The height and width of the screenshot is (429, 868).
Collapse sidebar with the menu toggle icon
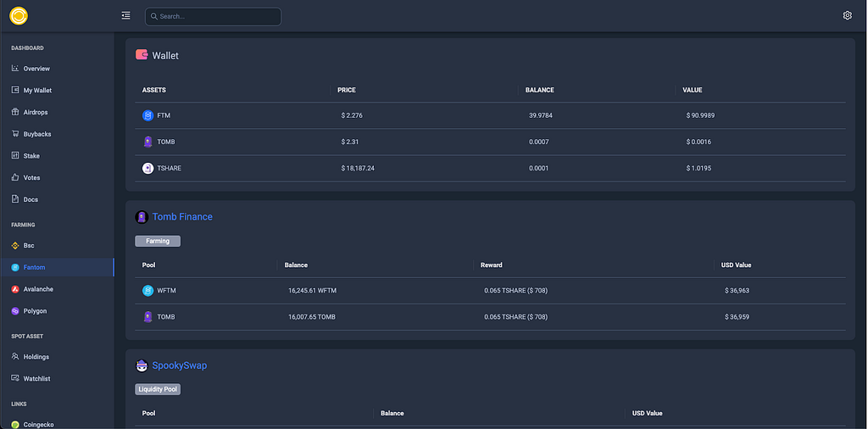tap(125, 15)
